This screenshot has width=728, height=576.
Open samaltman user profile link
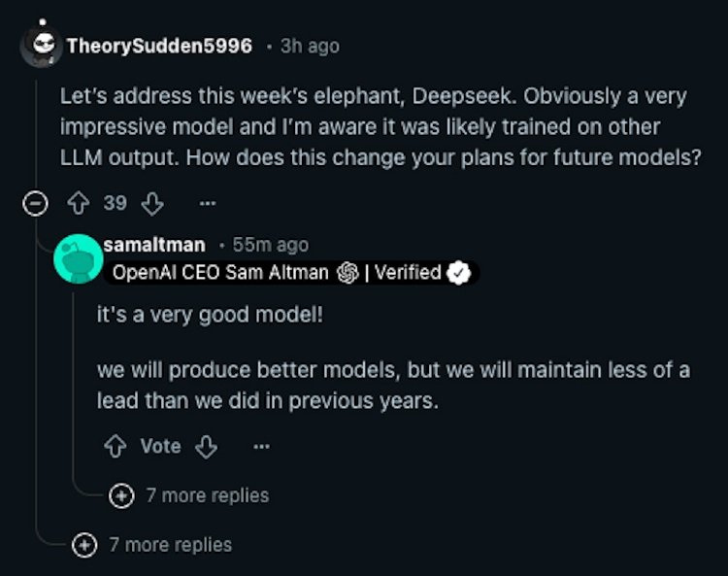(154, 245)
